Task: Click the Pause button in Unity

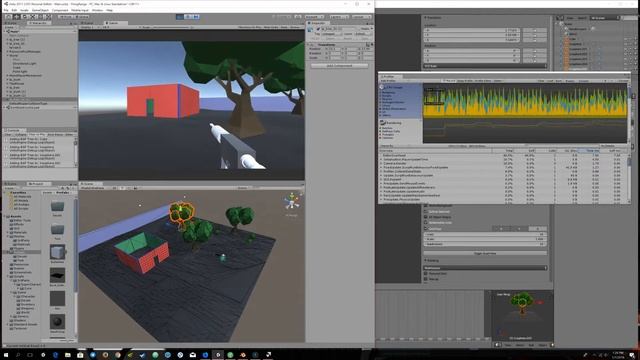Action: pos(188,17)
